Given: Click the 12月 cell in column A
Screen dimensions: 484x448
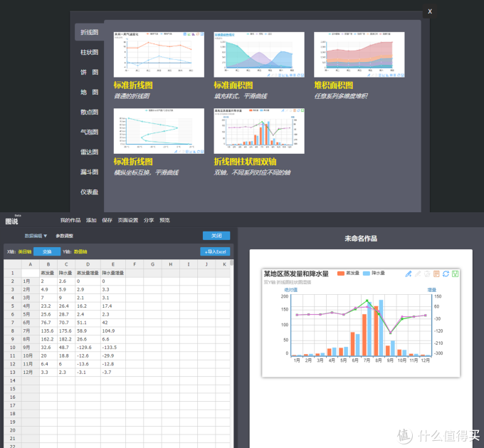Looking at the screenshot, I should pos(30,372).
